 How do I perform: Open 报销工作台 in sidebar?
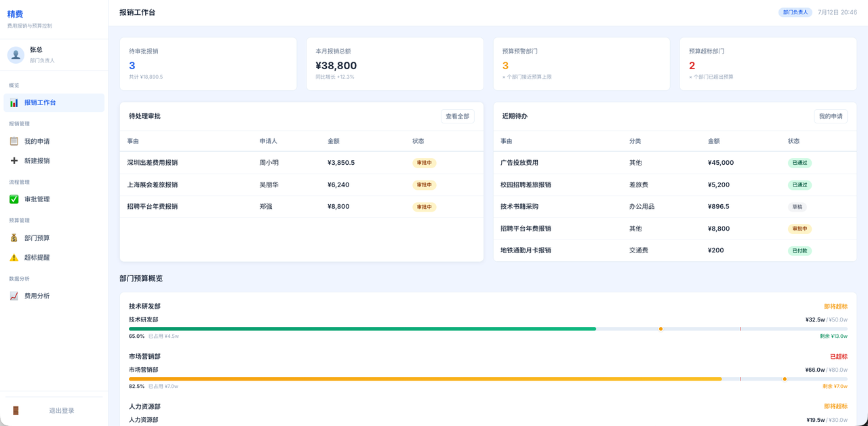54,102
